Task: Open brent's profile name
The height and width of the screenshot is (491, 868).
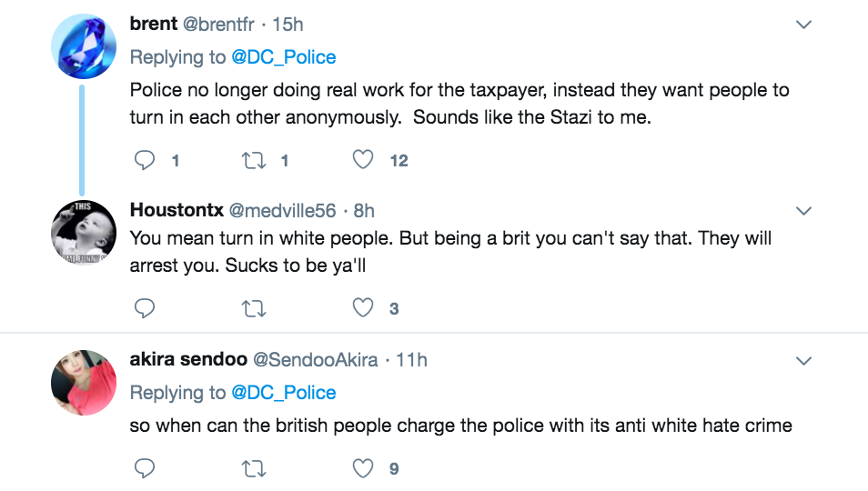Action: 154,24
